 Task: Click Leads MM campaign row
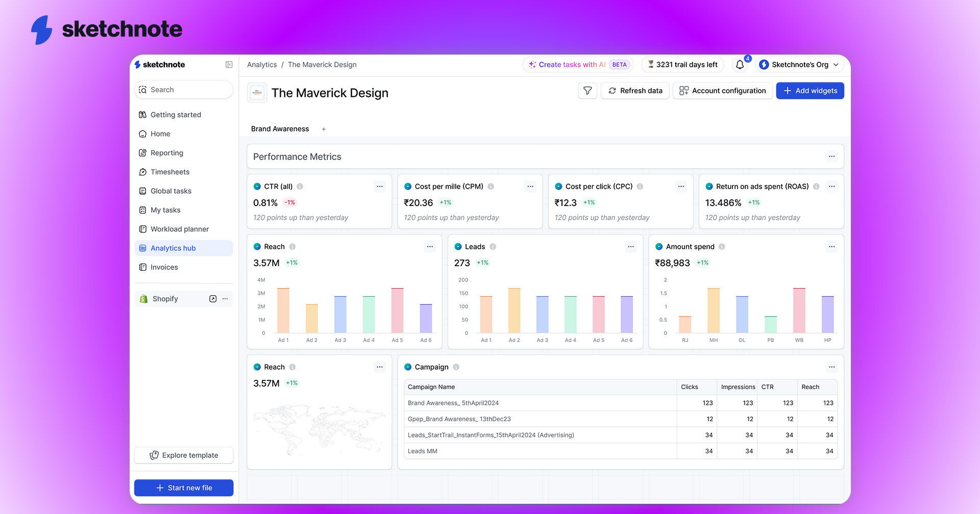pos(621,451)
